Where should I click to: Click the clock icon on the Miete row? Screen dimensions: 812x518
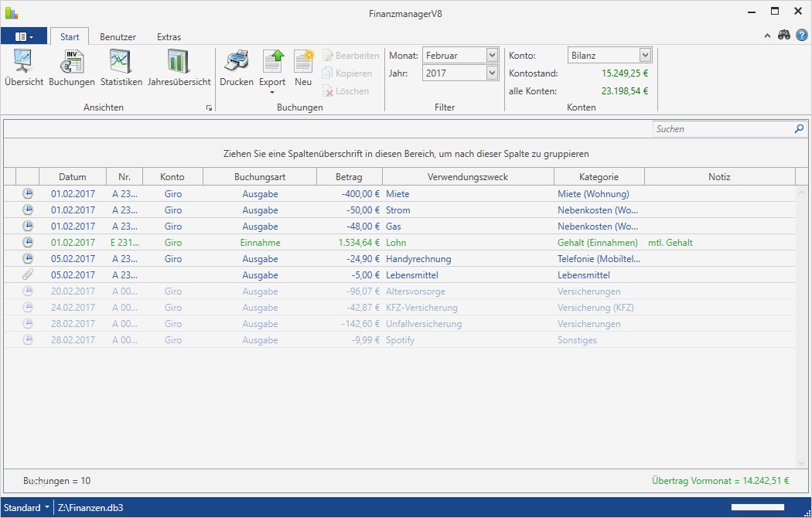[x=28, y=193]
